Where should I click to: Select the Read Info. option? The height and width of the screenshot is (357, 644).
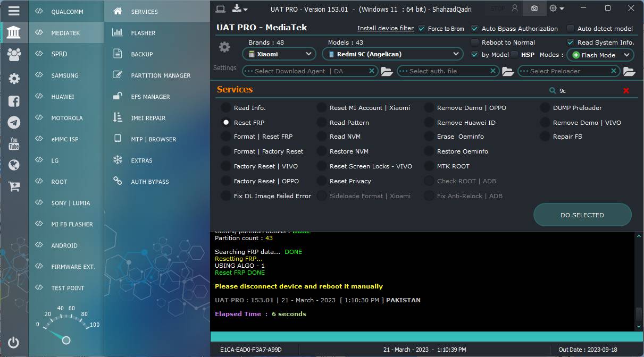coord(226,108)
